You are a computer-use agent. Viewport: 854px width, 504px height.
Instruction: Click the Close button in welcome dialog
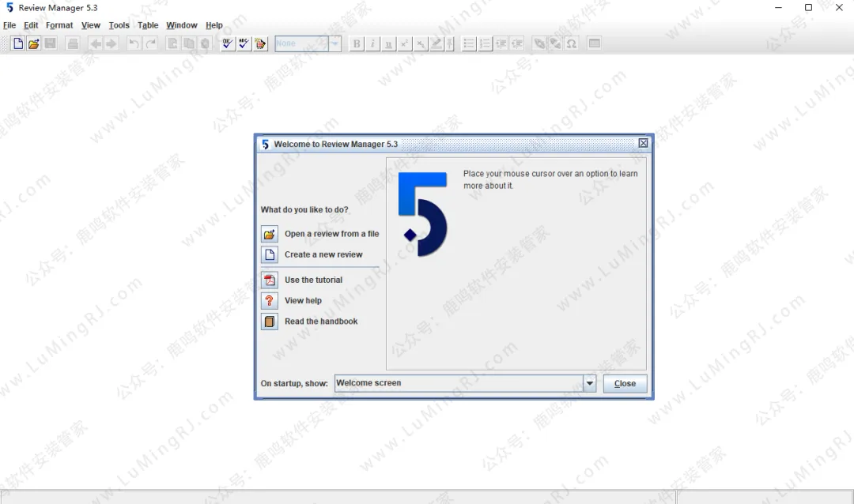625,384
